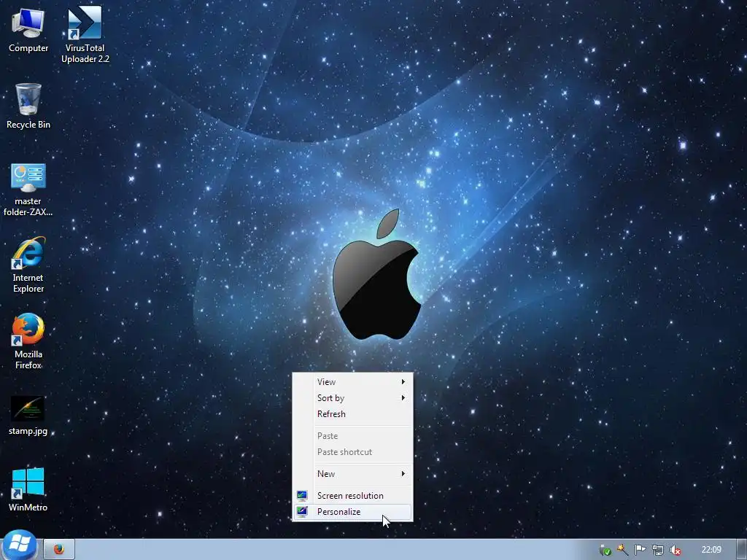Screen dimensions: 747x560
Task: Open the Action Center flag icon
Action: coord(640,550)
